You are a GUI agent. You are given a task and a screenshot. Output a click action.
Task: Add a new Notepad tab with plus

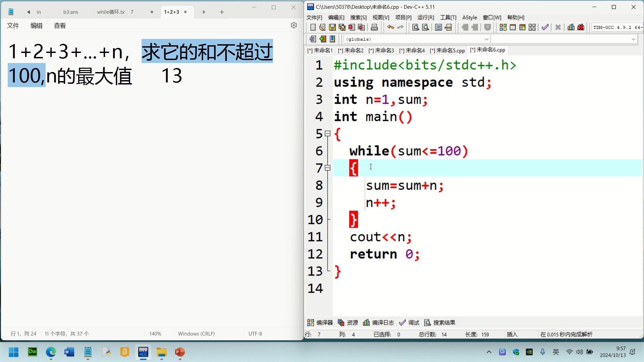(222, 12)
